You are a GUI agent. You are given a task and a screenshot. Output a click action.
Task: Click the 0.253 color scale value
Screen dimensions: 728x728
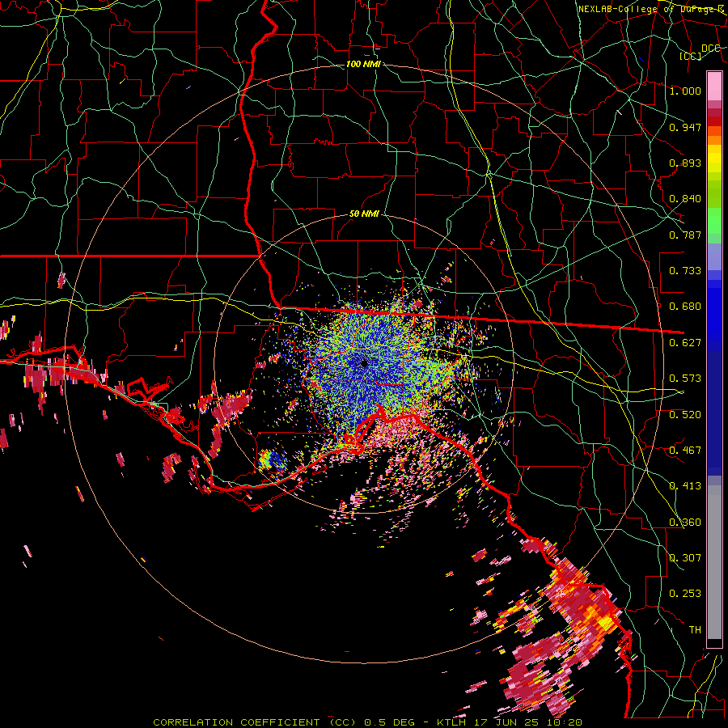click(x=685, y=594)
